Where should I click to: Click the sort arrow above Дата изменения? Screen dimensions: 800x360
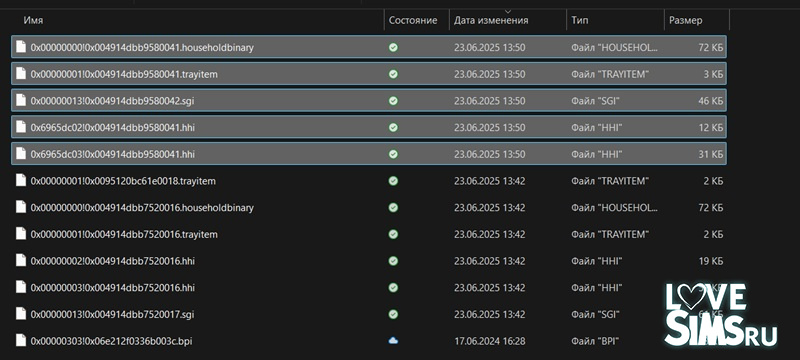pyautogui.click(x=507, y=11)
